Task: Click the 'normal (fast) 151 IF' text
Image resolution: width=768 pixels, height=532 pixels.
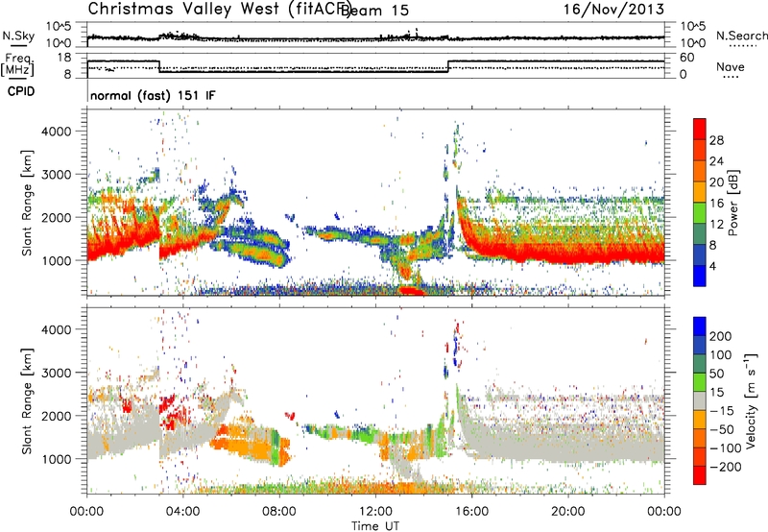Action: (x=153, y=96)
